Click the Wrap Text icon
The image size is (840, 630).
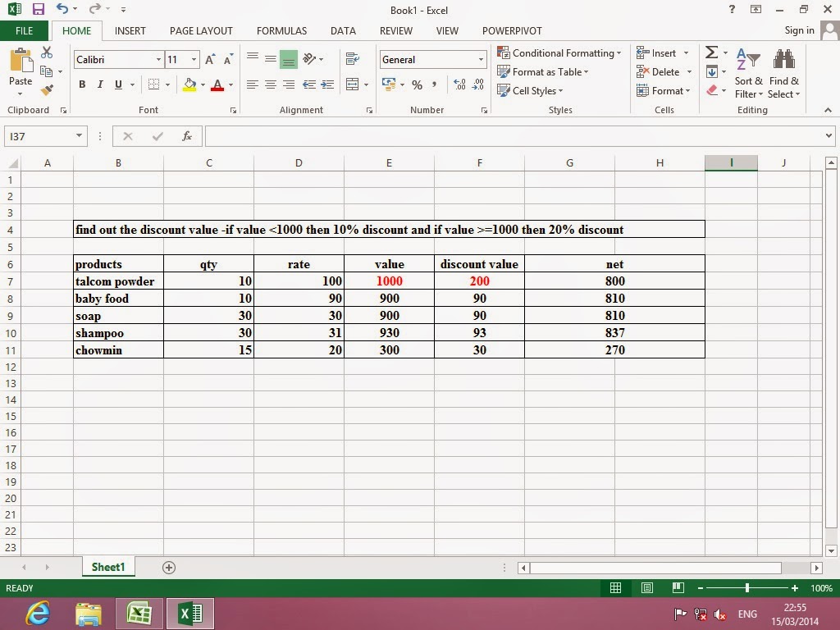(x=353, y=59)
